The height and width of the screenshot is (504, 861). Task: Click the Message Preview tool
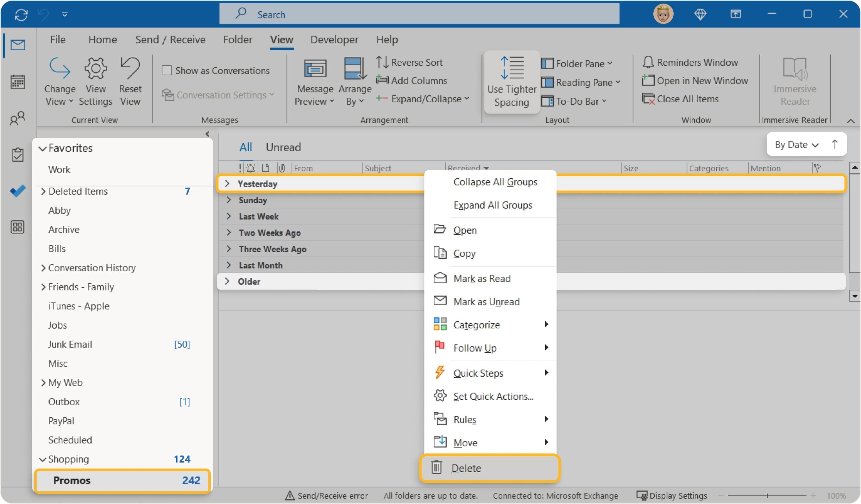[314, 81]
